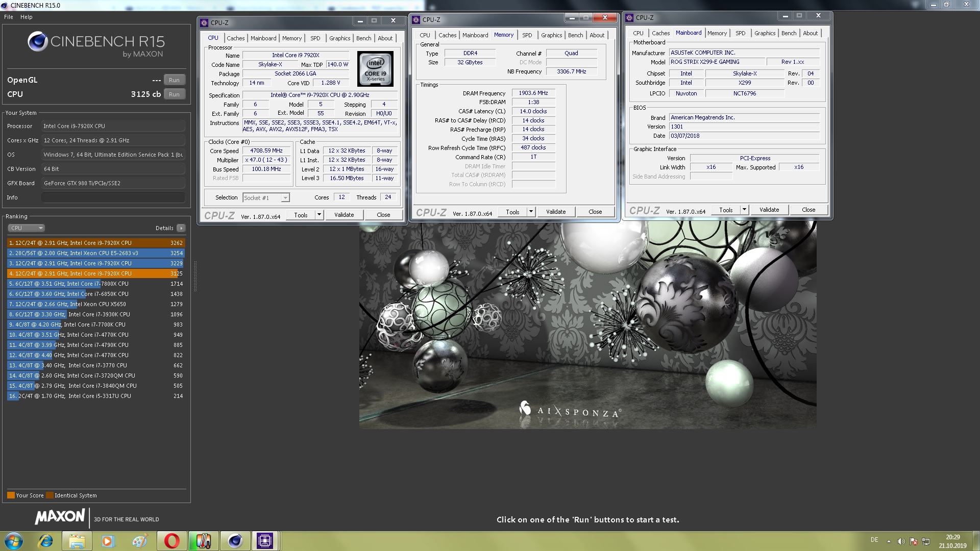
Task: Open the Windows Start menu orb
Action: [14, 541]
